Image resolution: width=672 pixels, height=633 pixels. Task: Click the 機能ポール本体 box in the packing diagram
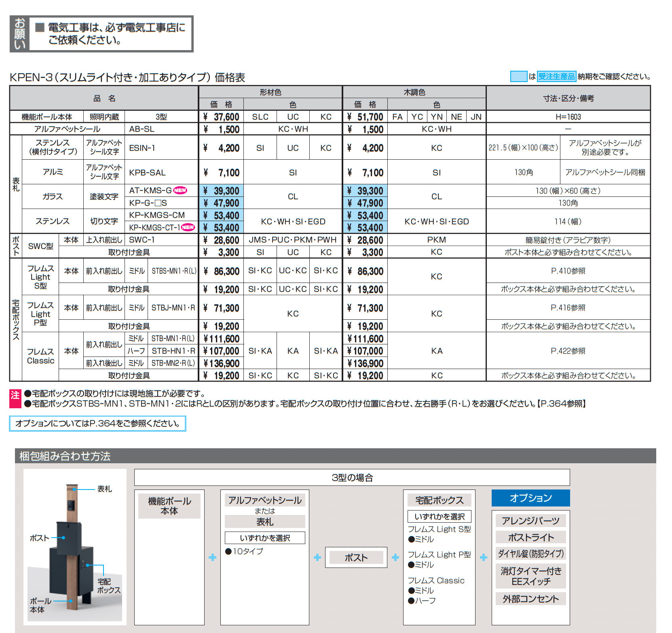click(169, 506)
